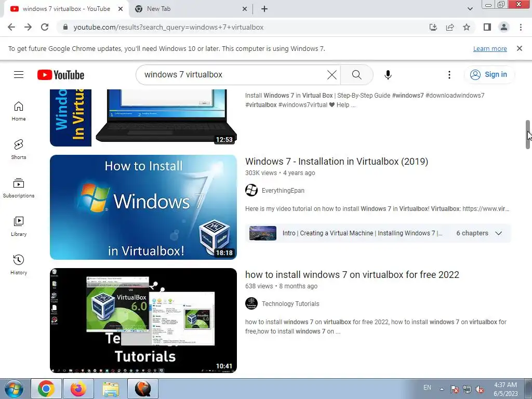Go back with the browser back arrow
Screen dimensions: 532x399
pyautogui.click(x=11, y=27)
